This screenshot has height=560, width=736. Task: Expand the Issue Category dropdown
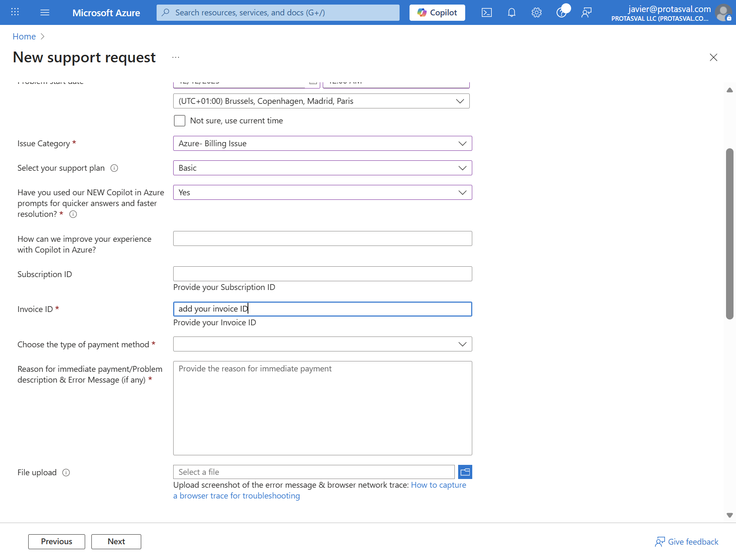coord(322,143)
